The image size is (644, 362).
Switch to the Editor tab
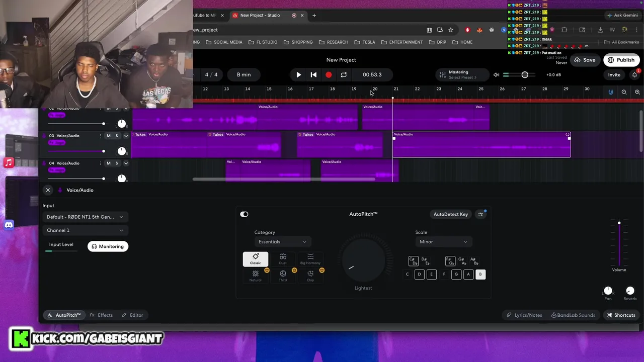tap(132, 315)
